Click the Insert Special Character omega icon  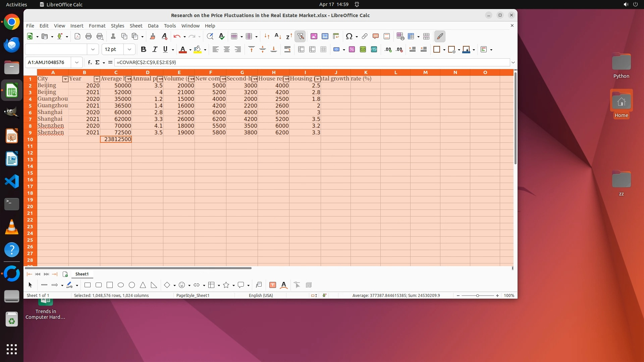[349, 36]
